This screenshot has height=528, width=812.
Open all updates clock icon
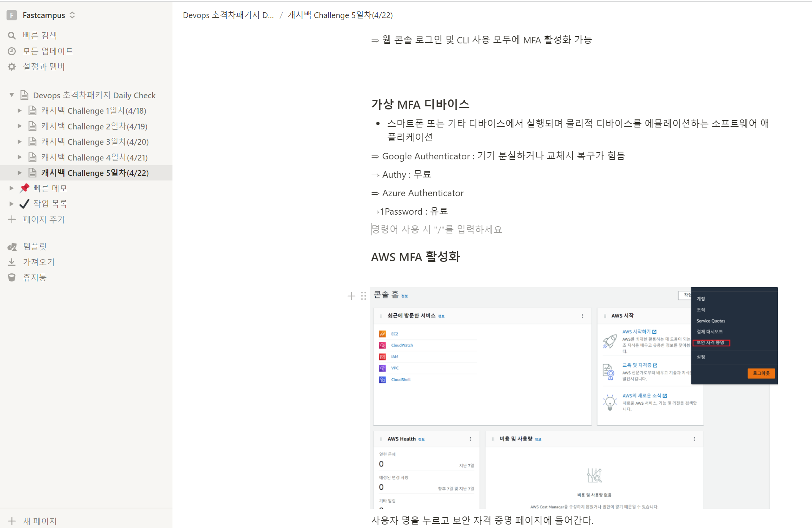tap(12, 51)
